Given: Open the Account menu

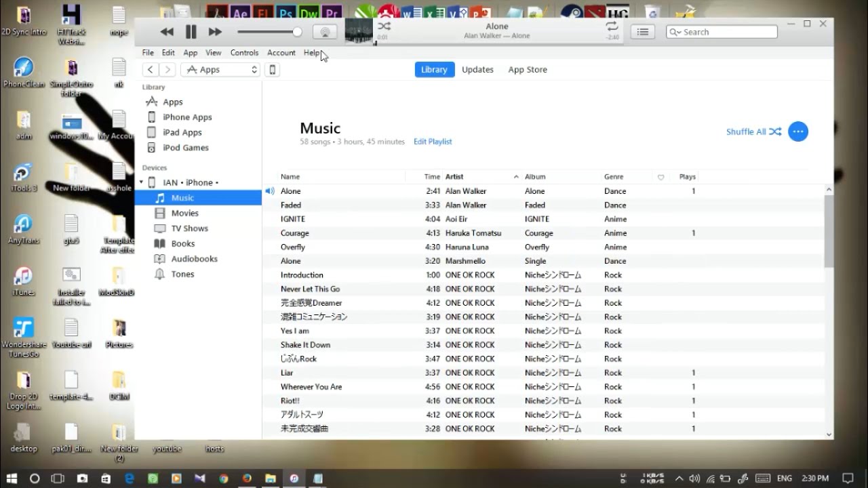Looking at the screenshot, I should point(281,53).
